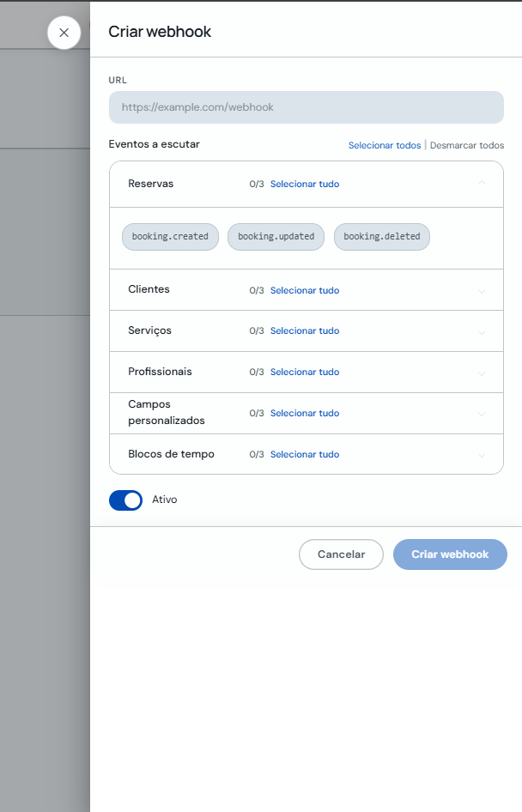Click the Cancelar button

(x=341, y=554)
